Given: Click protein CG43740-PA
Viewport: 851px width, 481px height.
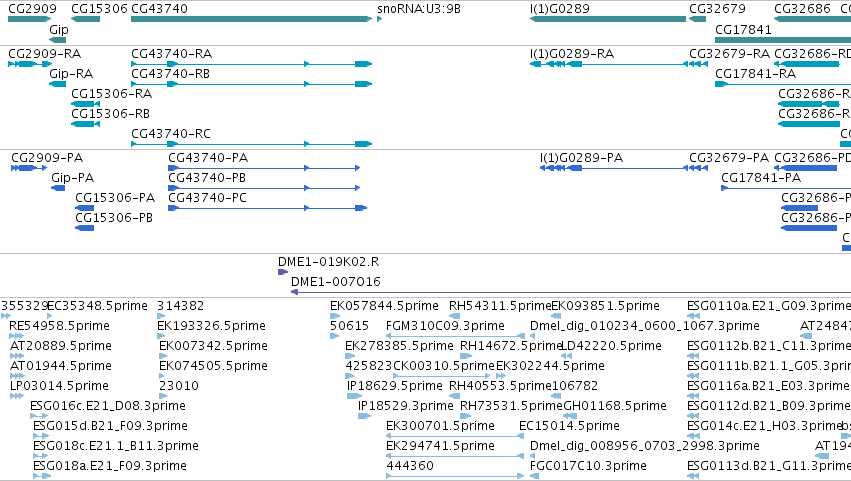Looking at the screenshot, I should [264, 168].
